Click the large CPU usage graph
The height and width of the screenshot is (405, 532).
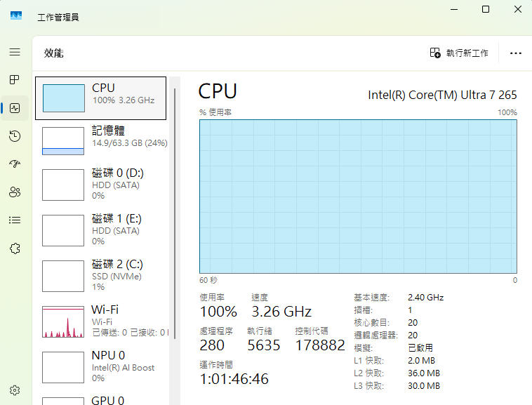point(358,197)
